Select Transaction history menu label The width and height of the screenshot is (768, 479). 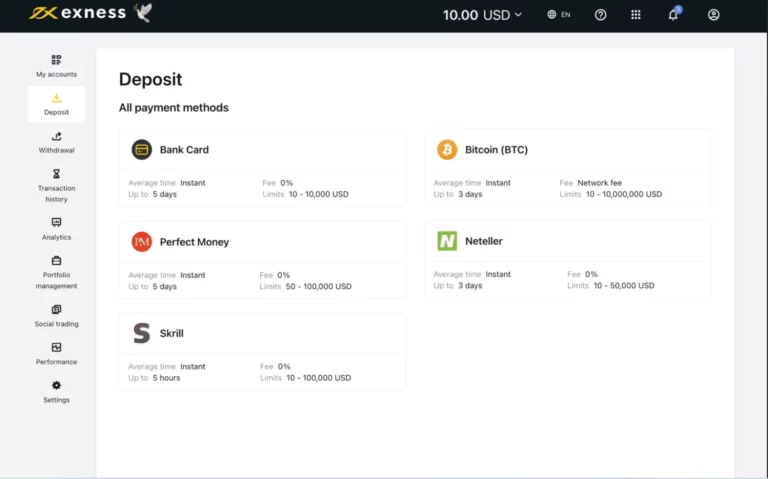[x=56, y=193]
